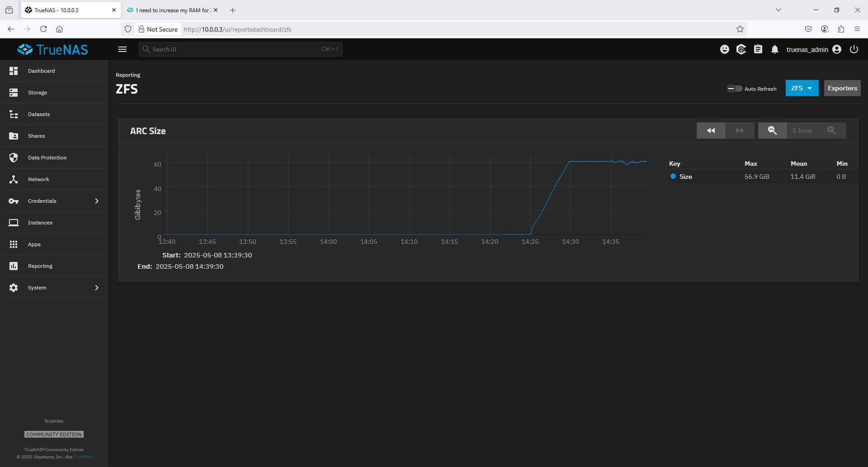
Task: Open the alerts bell icon
Action: [775, 49]
